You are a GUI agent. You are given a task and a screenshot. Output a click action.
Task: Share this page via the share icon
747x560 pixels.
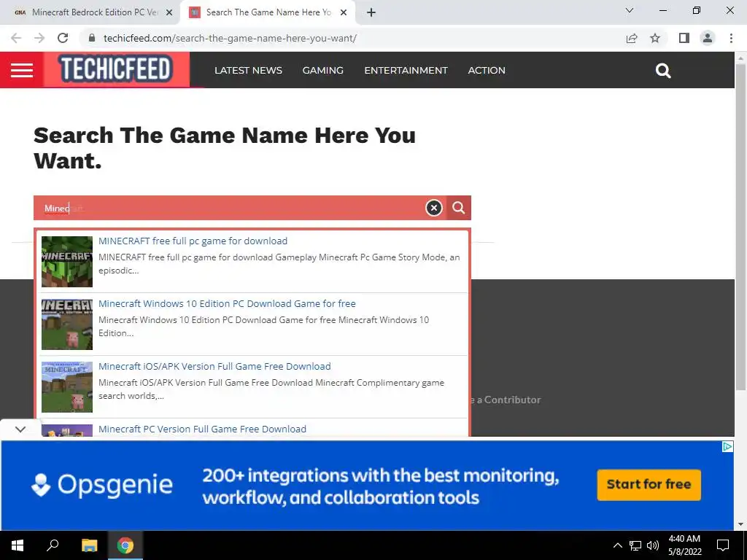[632, 38]
